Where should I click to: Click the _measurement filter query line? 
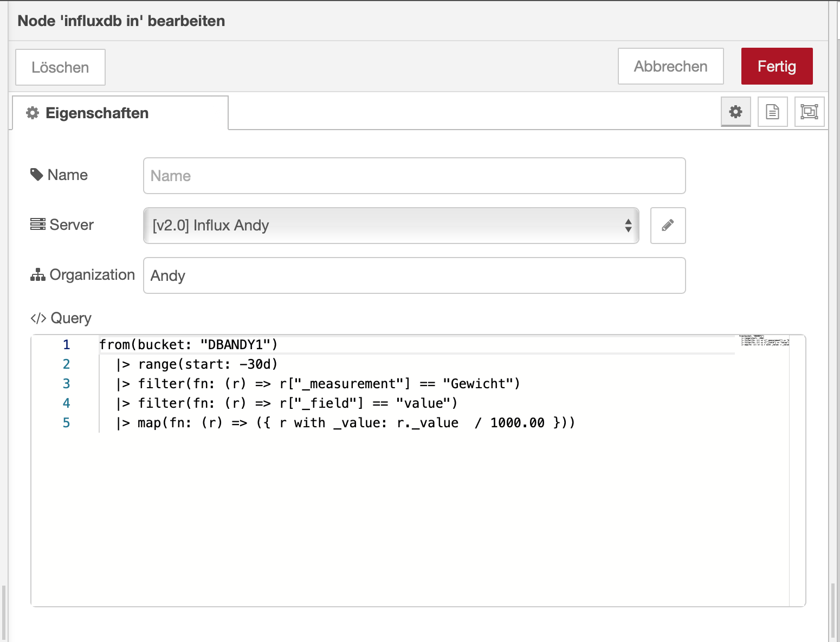tap(318, 384)
